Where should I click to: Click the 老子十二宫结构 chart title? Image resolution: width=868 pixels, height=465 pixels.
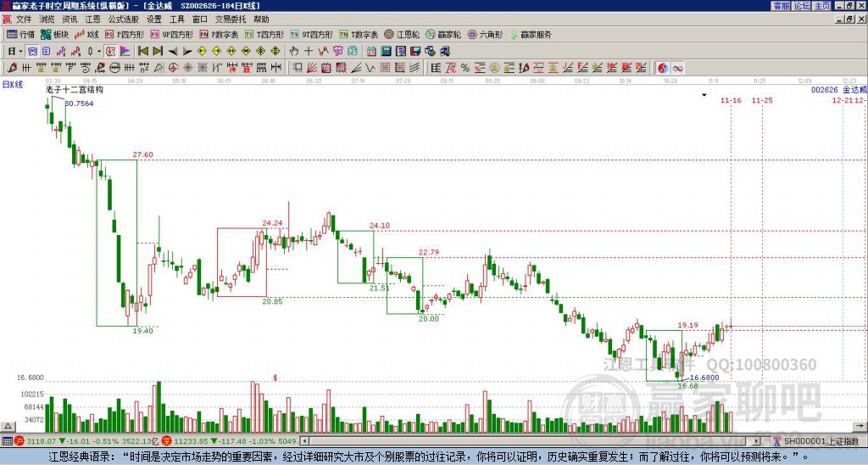tap(75, 90)
